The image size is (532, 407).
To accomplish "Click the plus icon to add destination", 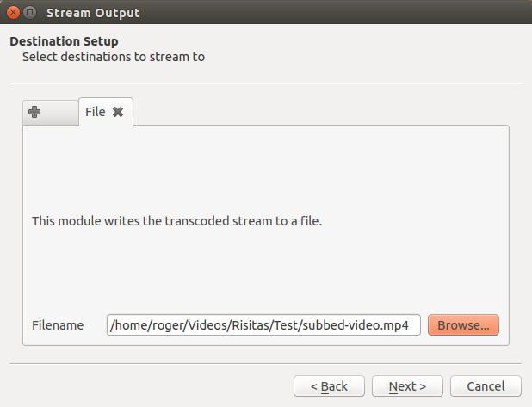I will [x=34, y=112].
